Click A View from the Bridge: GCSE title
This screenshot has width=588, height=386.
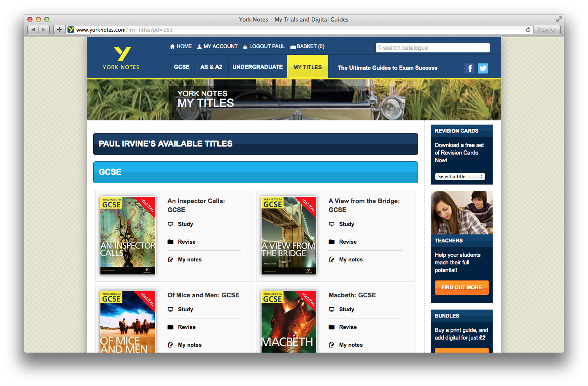click(364, 205)
